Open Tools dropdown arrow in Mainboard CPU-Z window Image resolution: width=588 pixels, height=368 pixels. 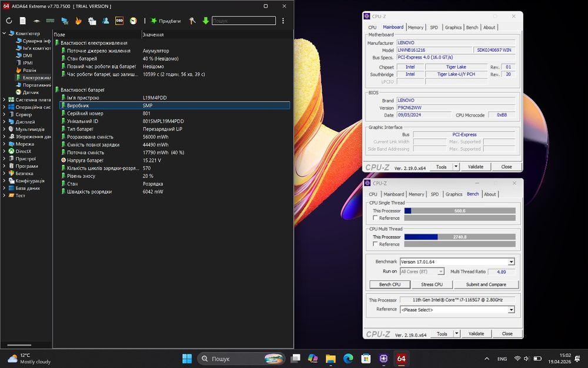(x=456, y=167)
